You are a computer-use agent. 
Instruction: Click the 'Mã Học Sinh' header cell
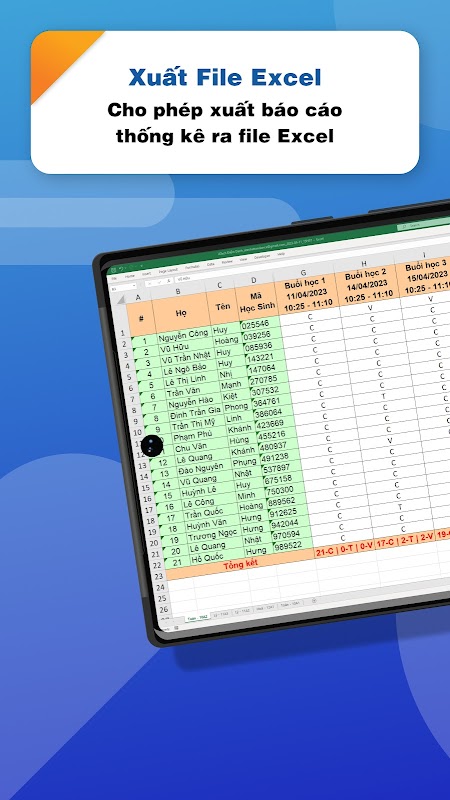point(257,302)
